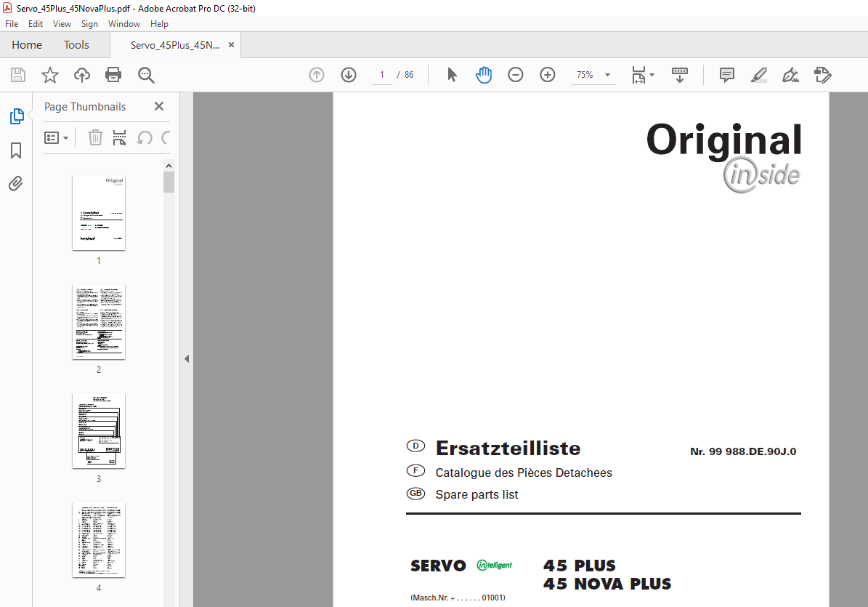Collapse the navigation pane arrow
Image resolution: width=868 pixels, height=607 pixels.
(x=187, y=359)
